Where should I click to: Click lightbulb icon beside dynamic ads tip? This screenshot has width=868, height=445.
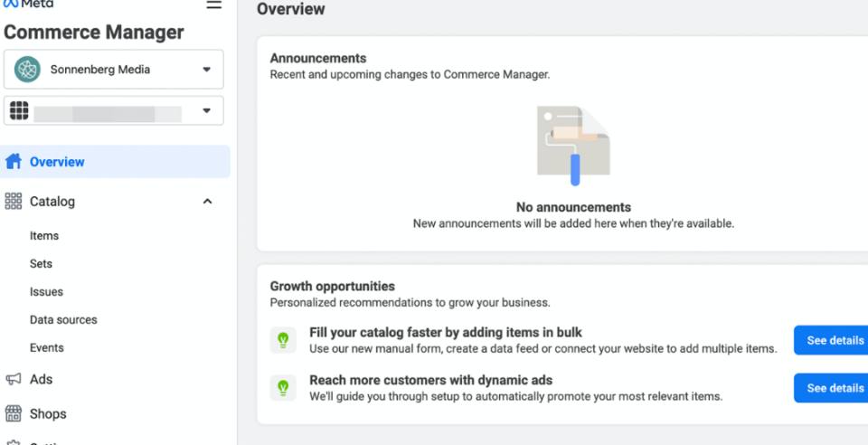tap(283, 387)
